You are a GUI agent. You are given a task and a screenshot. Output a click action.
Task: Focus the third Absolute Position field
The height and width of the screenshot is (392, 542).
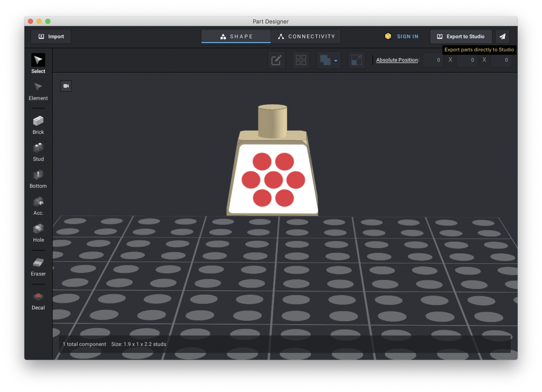(501, 60)
